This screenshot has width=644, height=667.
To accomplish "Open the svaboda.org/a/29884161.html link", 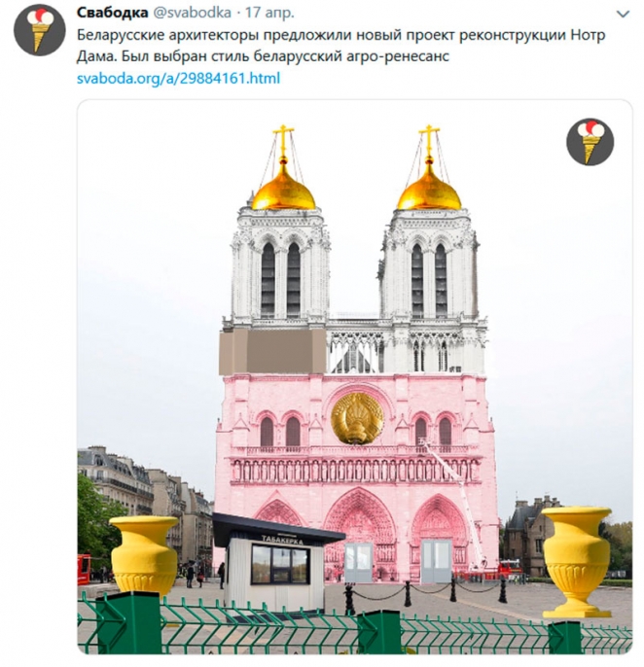I will (x=178, y=78).
